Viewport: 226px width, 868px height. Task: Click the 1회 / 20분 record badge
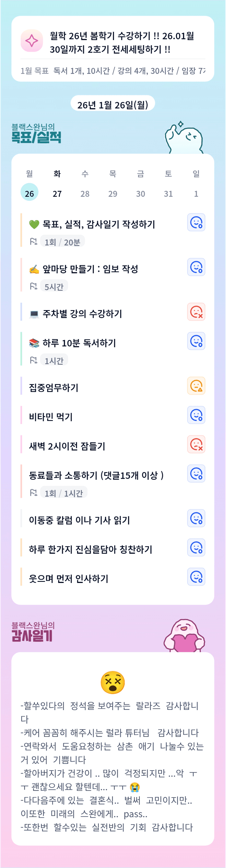tap(62, 242)
